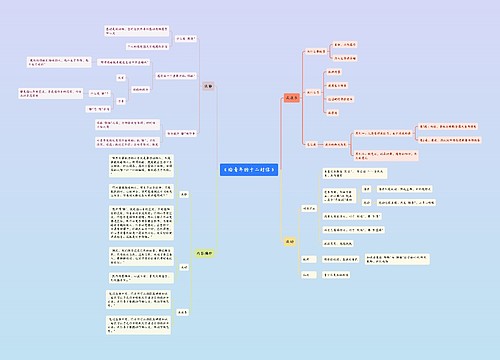Select topmost sub-branch of the gray node
This screenshot has width=500, height=360.
point(185,39)
